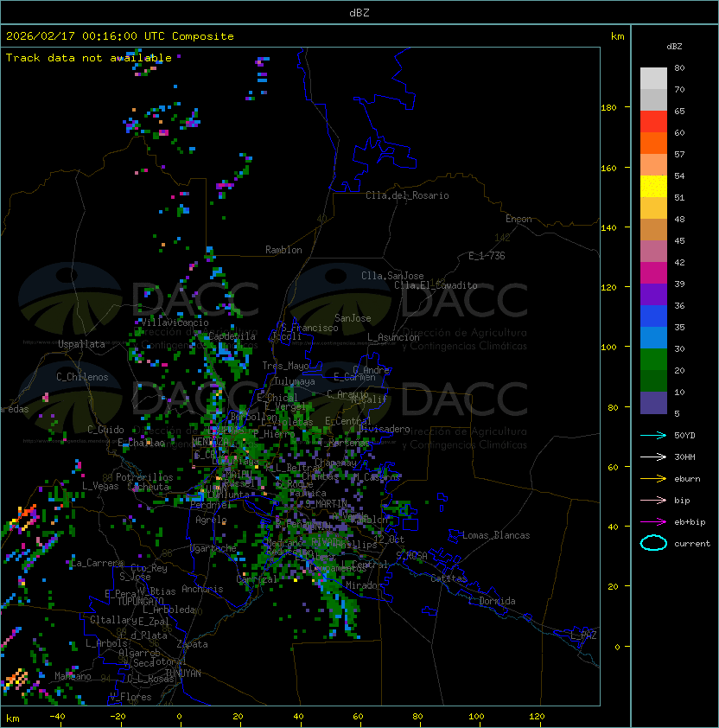The height and width of the screenshot is (728, 719).
Task: Choose the slate 10-5 dBZ bottom swatch
Action: pyautogui.click(x=653, y=403)
